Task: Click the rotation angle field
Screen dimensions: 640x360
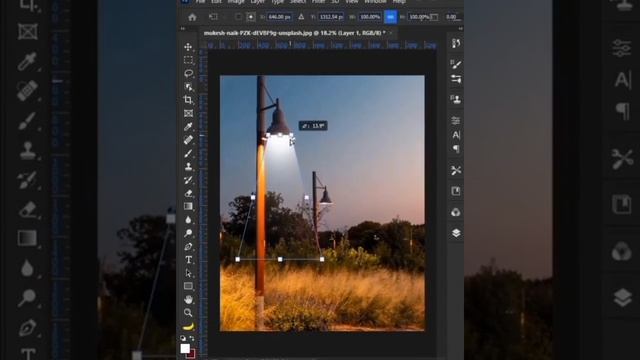Action: point(452,17)
